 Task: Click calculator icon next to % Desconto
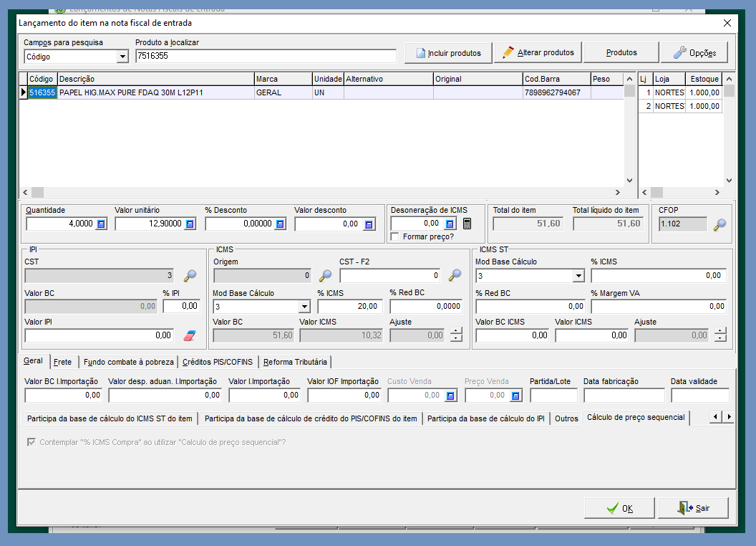(280, 224)
